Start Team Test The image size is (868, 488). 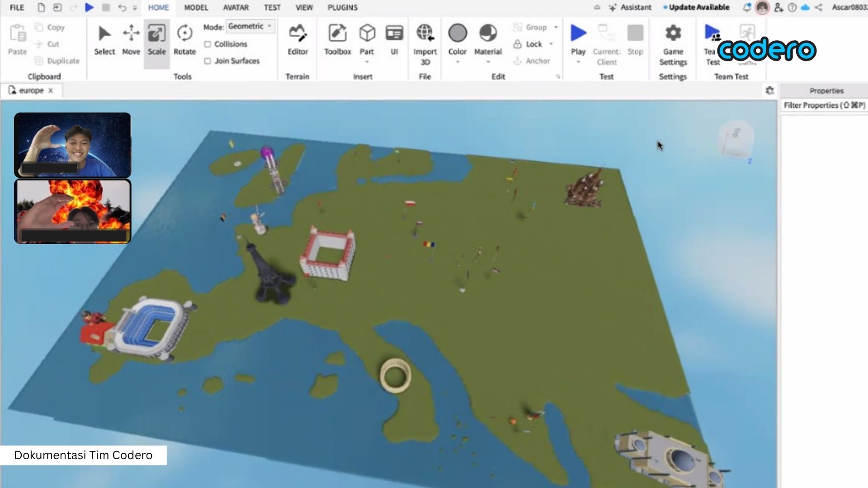pyautogui.click(x=713, y=45)
